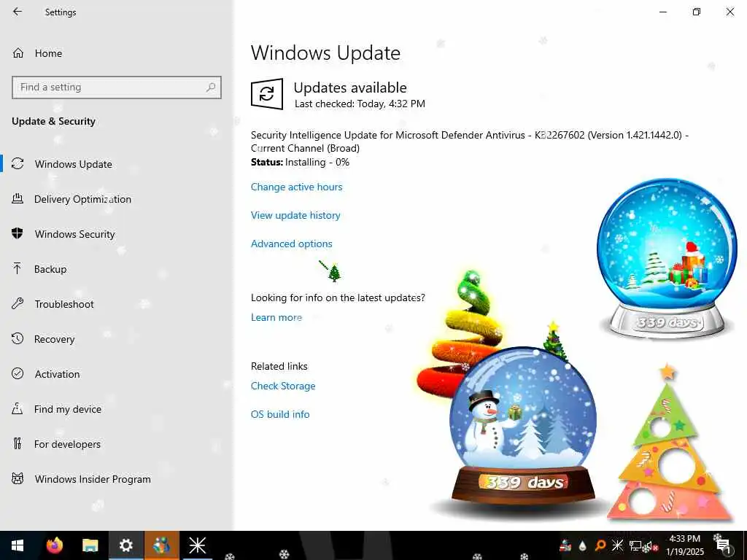Screen dimensions: 747x560
Task: Click the orange highlighted taskbar app
Action: [x=161, y=545]
